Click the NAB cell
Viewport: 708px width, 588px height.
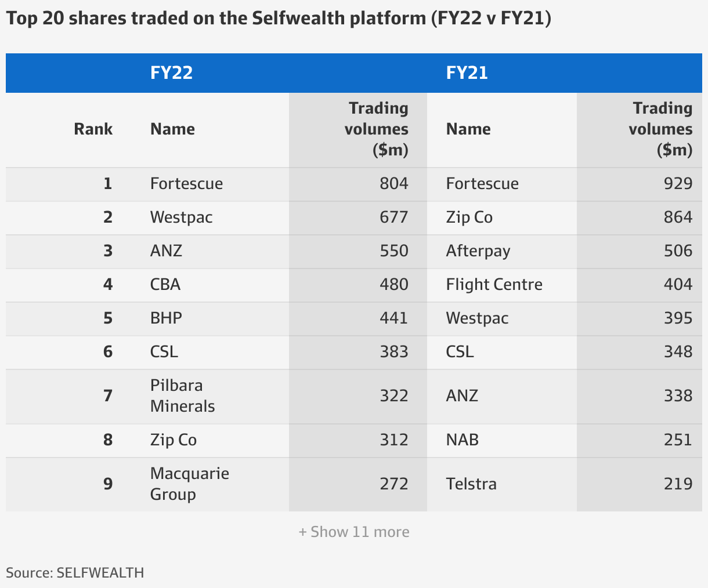click(463, 440)
